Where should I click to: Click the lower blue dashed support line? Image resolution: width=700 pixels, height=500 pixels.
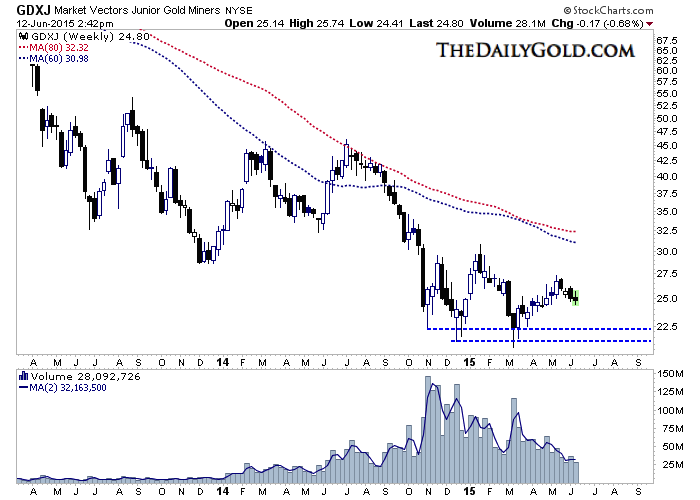pos(560,341)
